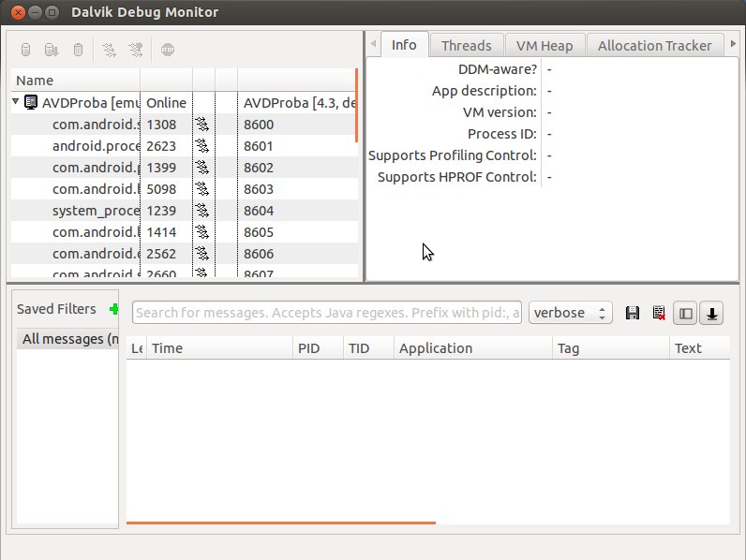Close the Dalvik Debug Monitor window
Image resolution: width=746 pixels, height=560 pixels.
click(x=18, y=12)
